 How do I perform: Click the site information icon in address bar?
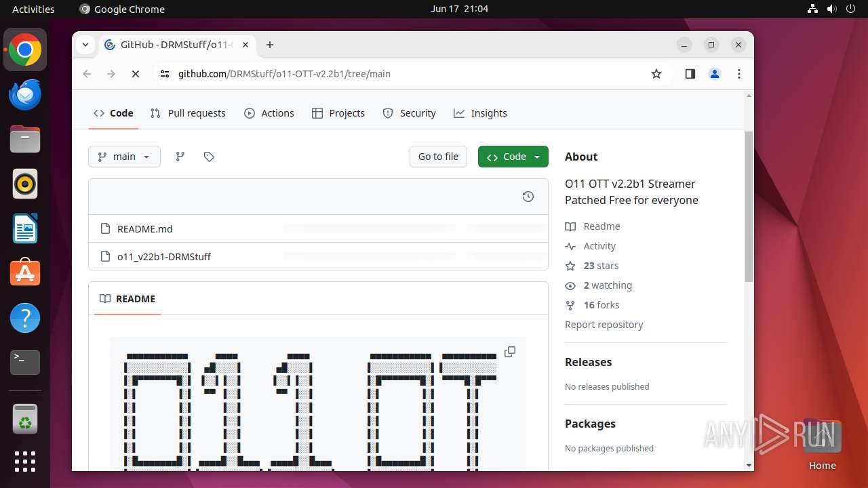click(165, 74)
